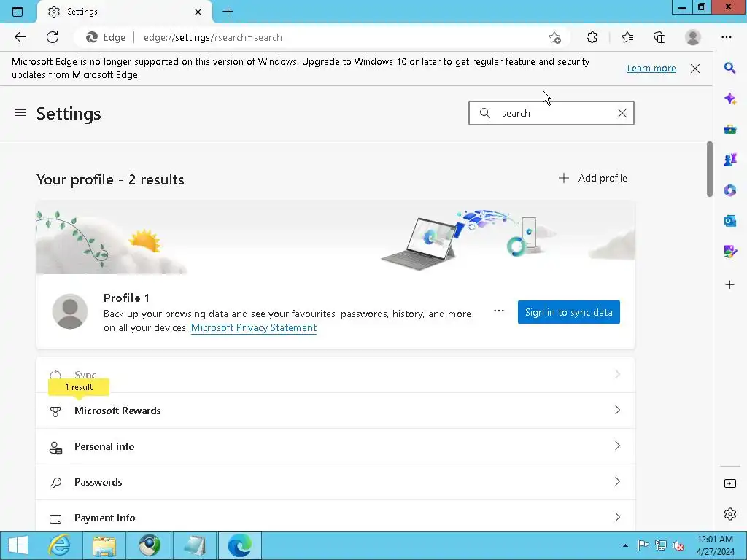Expand Microsoft Rewards chevron
This screenshot has width=747, height=560.
pos(617,410)
